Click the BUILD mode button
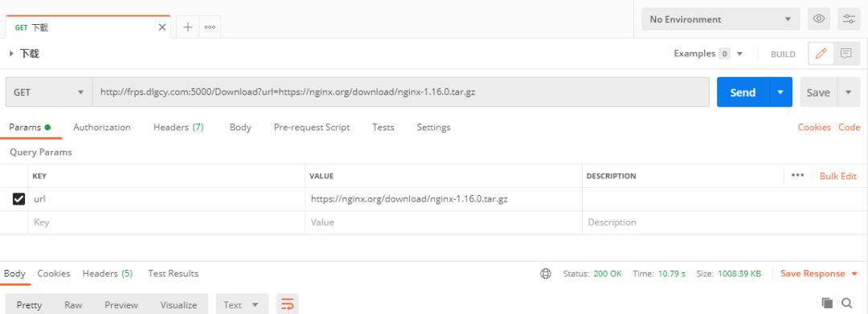868x314 pixels. [783, 54]
